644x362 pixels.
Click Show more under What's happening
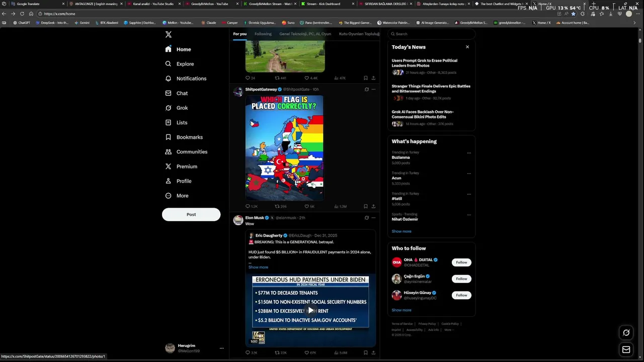(x=401, y=231)
